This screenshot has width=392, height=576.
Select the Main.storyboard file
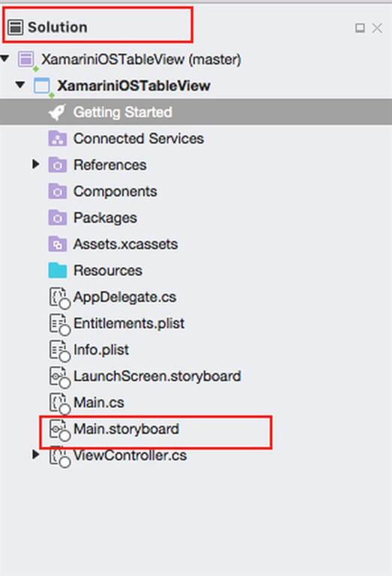pos(126,429)
